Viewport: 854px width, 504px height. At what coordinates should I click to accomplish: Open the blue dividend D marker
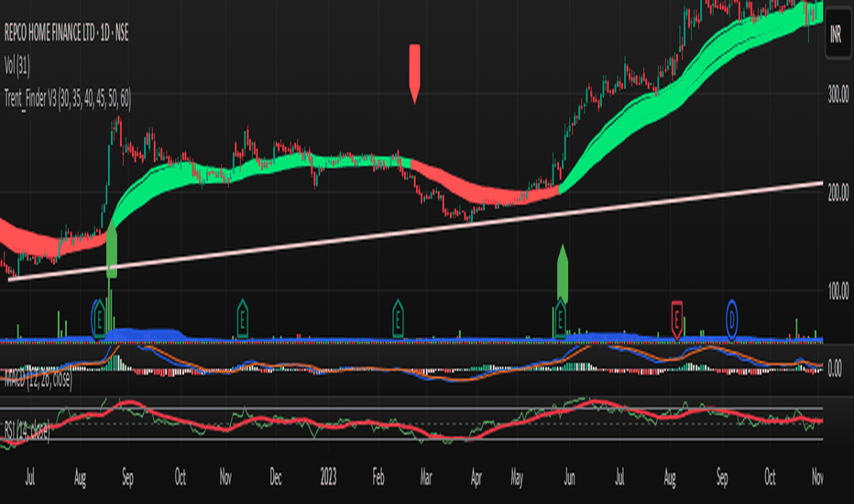pyautogui.click(x=731, y=320)
